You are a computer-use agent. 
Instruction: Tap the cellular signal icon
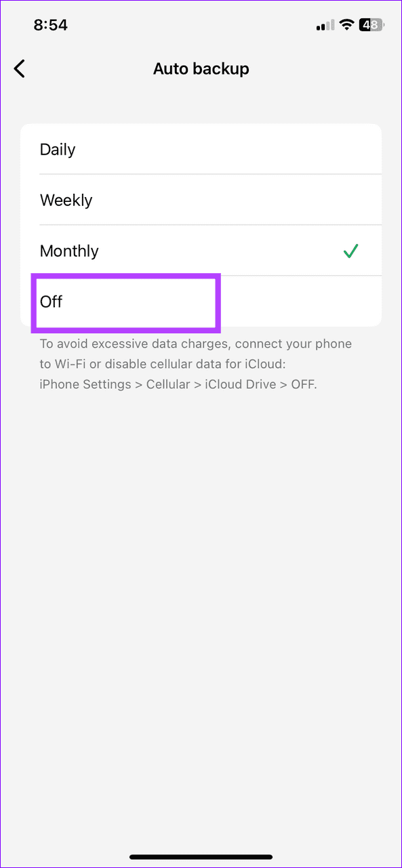(x=323, y=24)
